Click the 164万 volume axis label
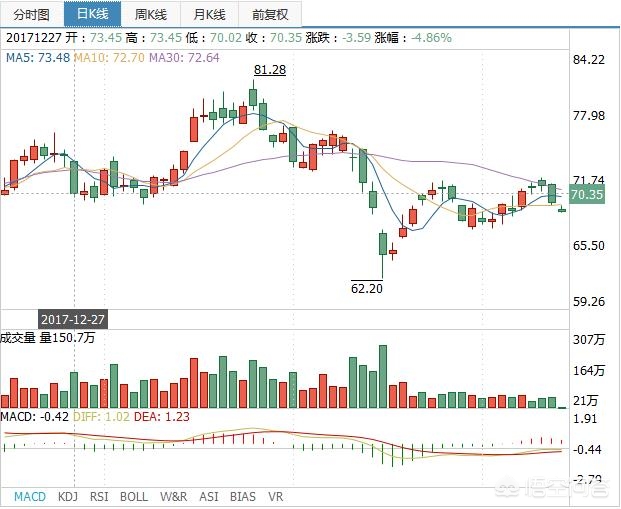This screenshot has width=621, height=509. tap(589, 371)
